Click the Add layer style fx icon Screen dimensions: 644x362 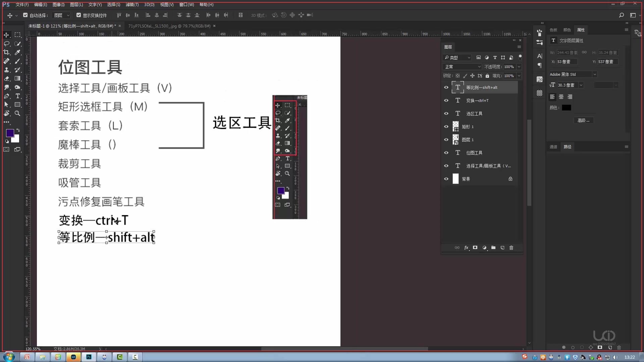(466, 248)
